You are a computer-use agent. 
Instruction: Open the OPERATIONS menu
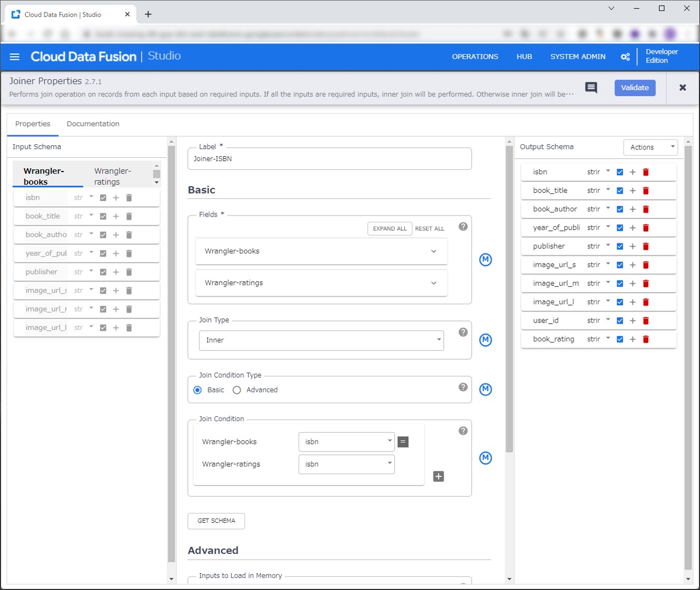(475, 57)
